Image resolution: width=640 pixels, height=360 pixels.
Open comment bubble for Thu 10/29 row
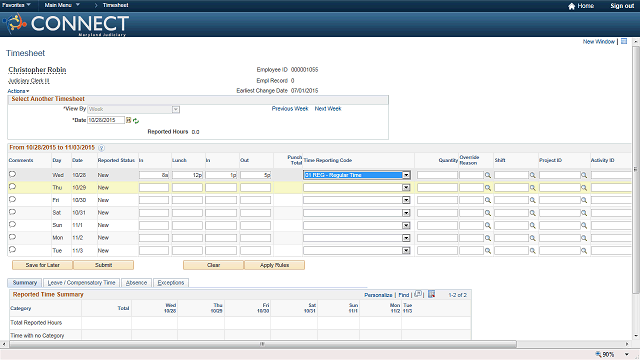pos(12,187)
